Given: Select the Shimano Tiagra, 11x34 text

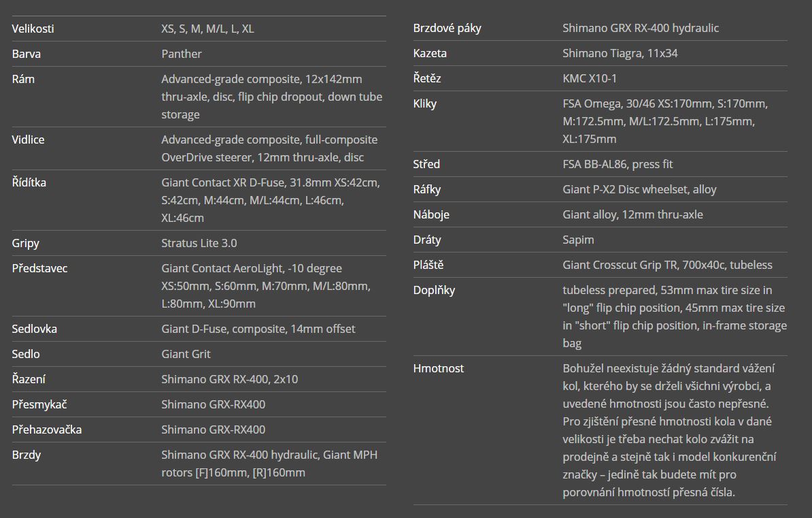Looking at the screenshot, I should (x=620, y=53).
